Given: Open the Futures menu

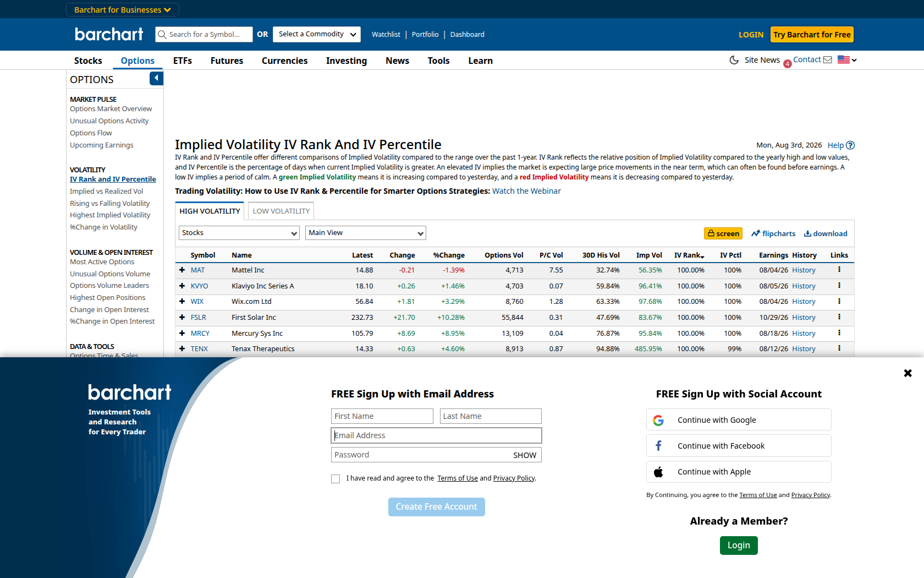Looking at the screenshot, I should tap(227, 61).
